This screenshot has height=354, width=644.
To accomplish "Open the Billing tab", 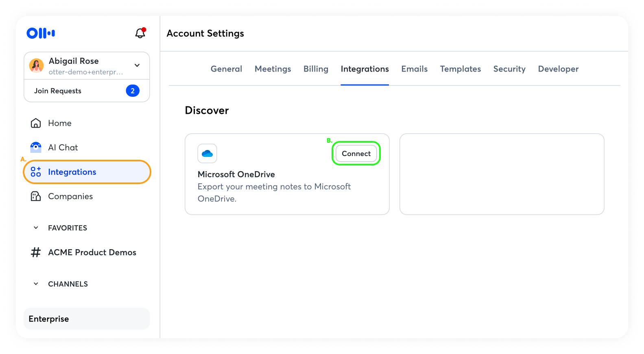I will [316, 69].
